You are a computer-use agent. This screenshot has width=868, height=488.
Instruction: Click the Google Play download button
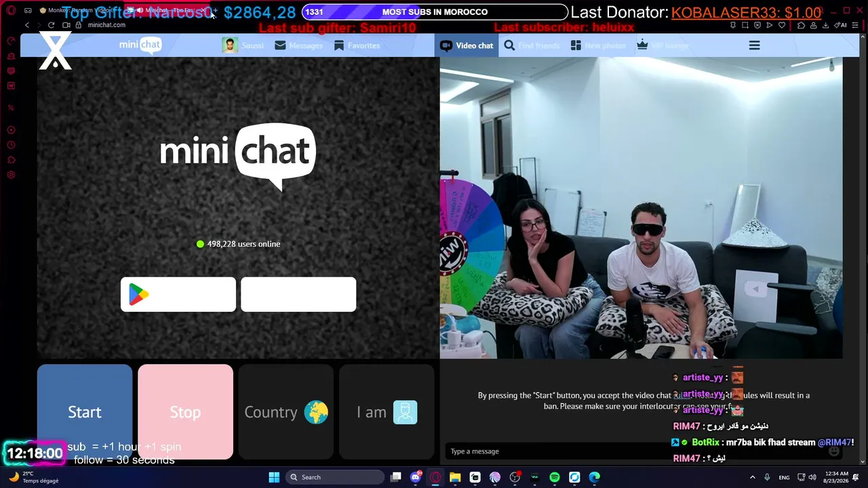[x=178, y=294]
